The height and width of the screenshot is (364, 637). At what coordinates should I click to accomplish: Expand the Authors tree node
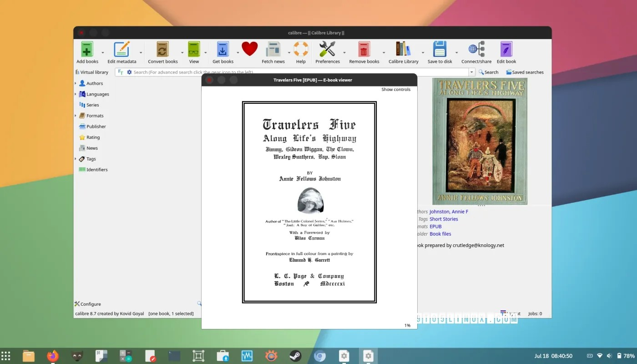[x=76, y=83]
